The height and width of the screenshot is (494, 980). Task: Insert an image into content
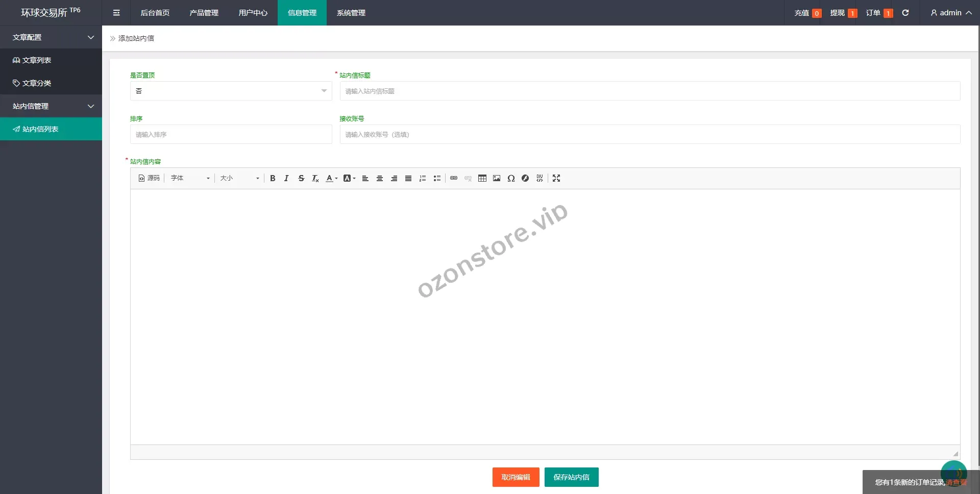497,178
